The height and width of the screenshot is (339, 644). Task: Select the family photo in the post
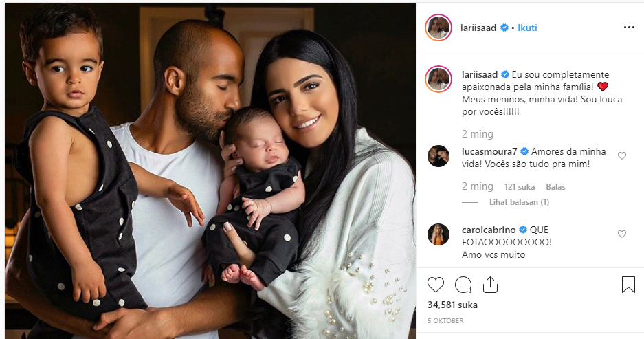[x=210, y=171]
